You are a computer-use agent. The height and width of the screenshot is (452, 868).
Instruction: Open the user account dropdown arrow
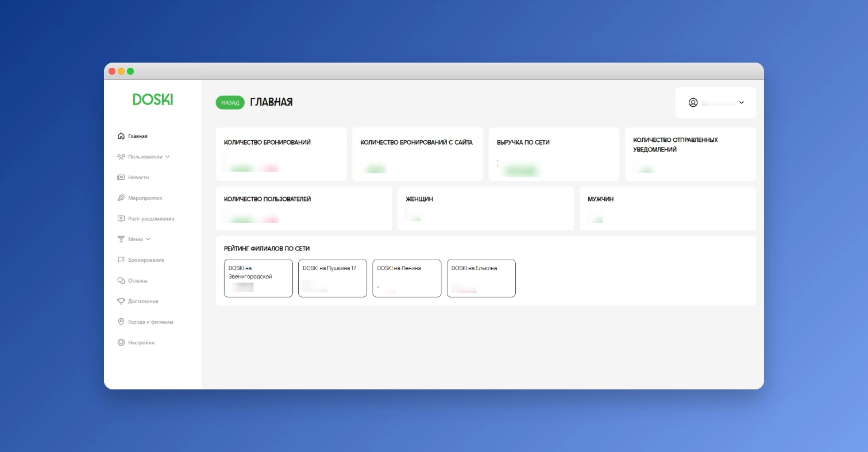point(741,103)
